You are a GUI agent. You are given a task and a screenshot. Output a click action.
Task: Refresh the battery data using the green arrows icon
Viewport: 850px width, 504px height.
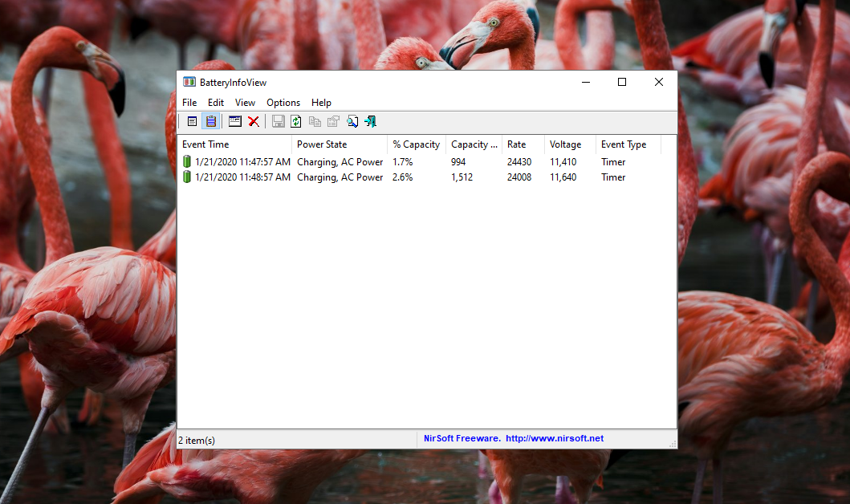(x=296, y=121)
